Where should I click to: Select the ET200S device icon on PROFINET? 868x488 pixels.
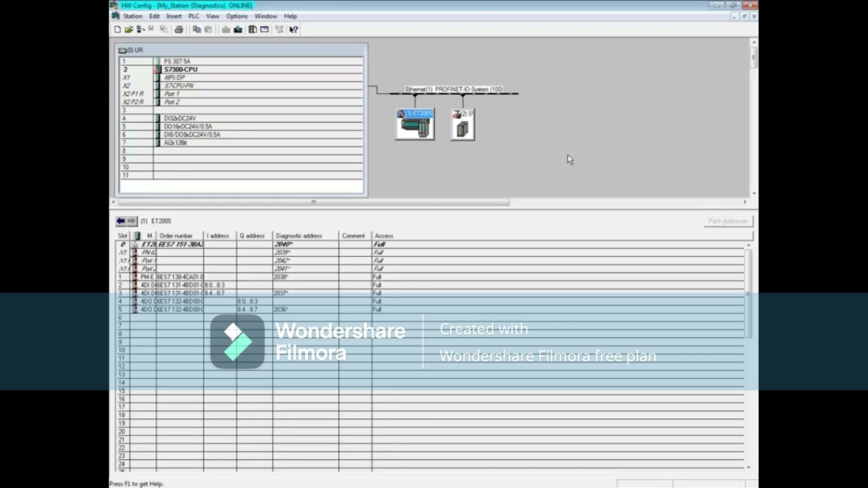[415, 124]
